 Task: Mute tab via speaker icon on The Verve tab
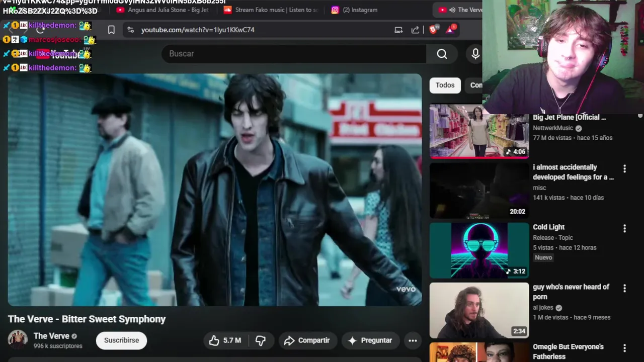[x=452, y=10]
